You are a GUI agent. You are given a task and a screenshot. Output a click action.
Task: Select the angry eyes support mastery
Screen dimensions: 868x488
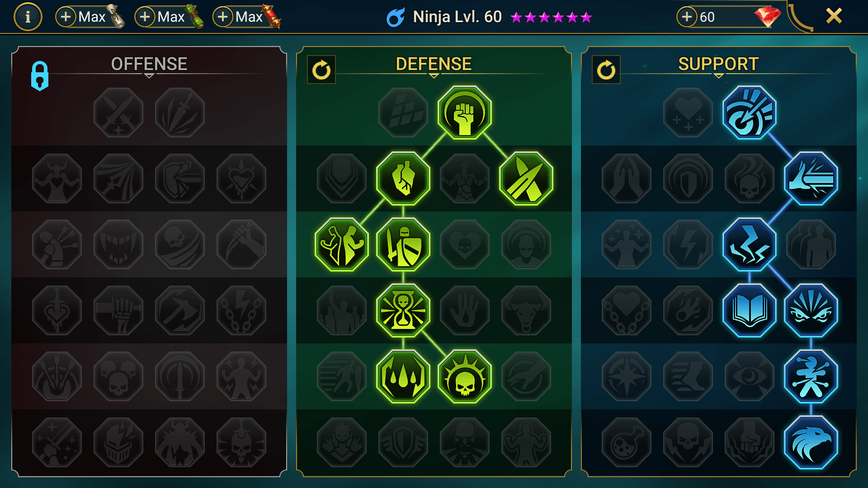tap(811, 310)
